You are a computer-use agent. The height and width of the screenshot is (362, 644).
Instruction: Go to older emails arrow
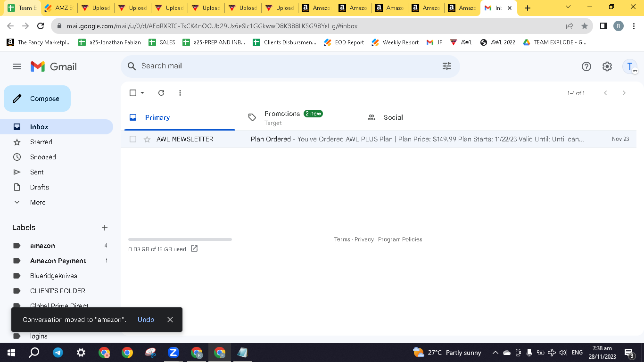pos(624,93)
